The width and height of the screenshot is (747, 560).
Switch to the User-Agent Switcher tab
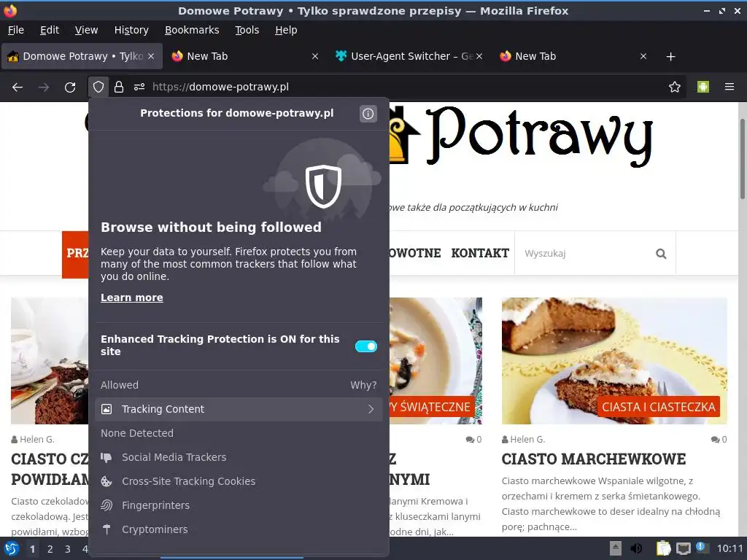[x=409, y=56]
